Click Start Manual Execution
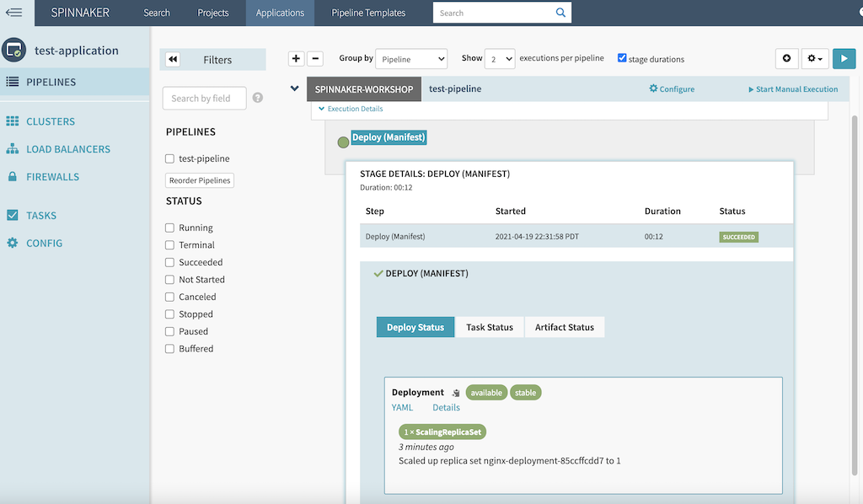Image resolution: width=863 pixels, height=504 pixels. click(x=793, y=89)
